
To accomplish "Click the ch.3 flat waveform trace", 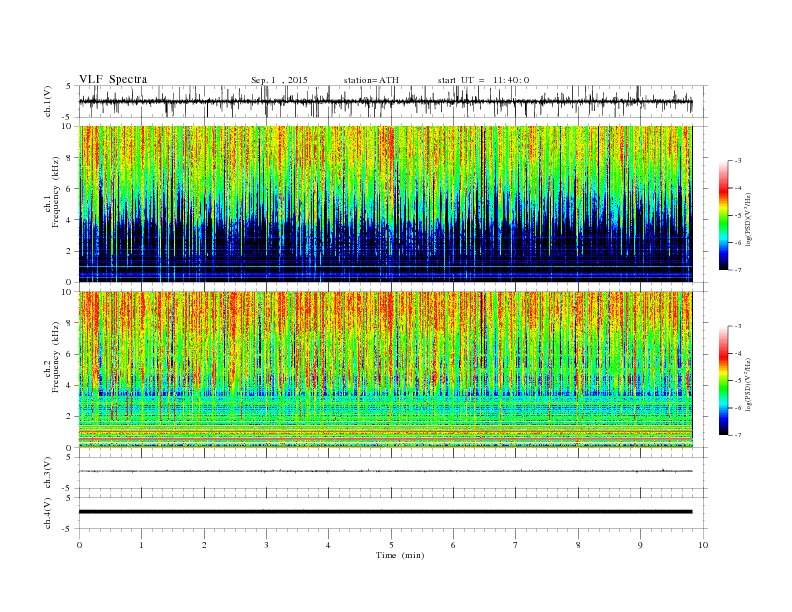I will pyautogui.click(x=386, y=471).
